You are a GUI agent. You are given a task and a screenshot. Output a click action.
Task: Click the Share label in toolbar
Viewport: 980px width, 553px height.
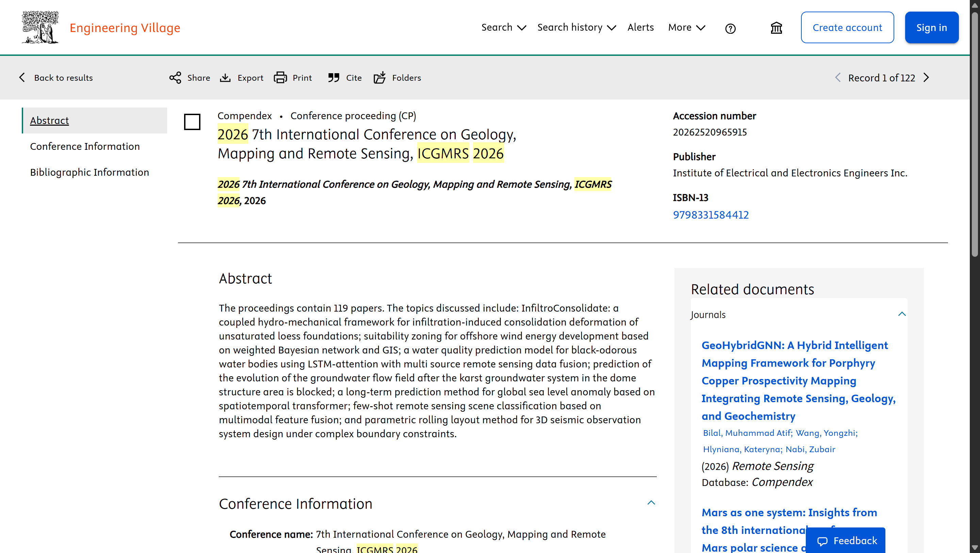[199, 78]
